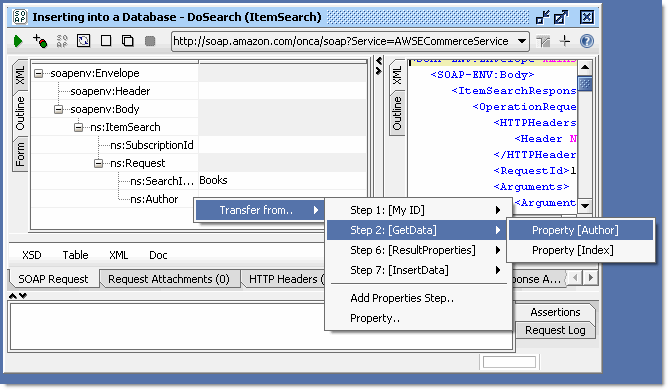This screenshot has width=668, height=390.
Task: Click the clone request icon
Action: tap(127, 41)
